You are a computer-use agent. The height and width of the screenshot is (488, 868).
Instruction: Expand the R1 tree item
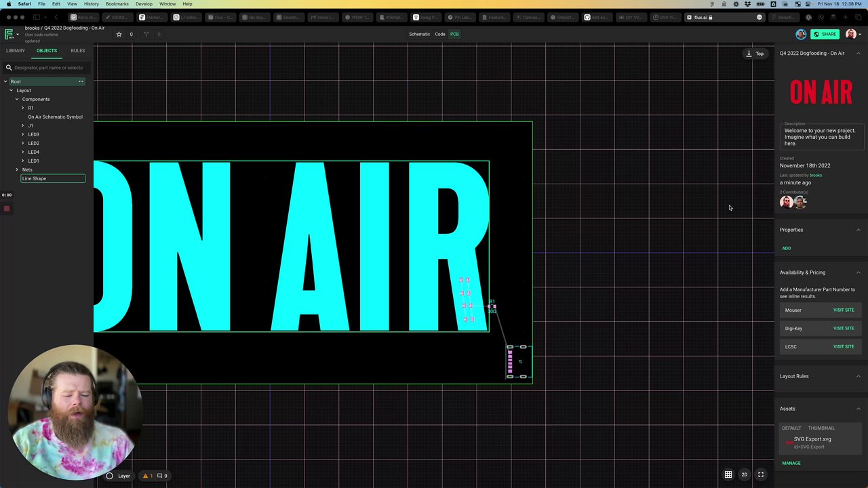22,108
